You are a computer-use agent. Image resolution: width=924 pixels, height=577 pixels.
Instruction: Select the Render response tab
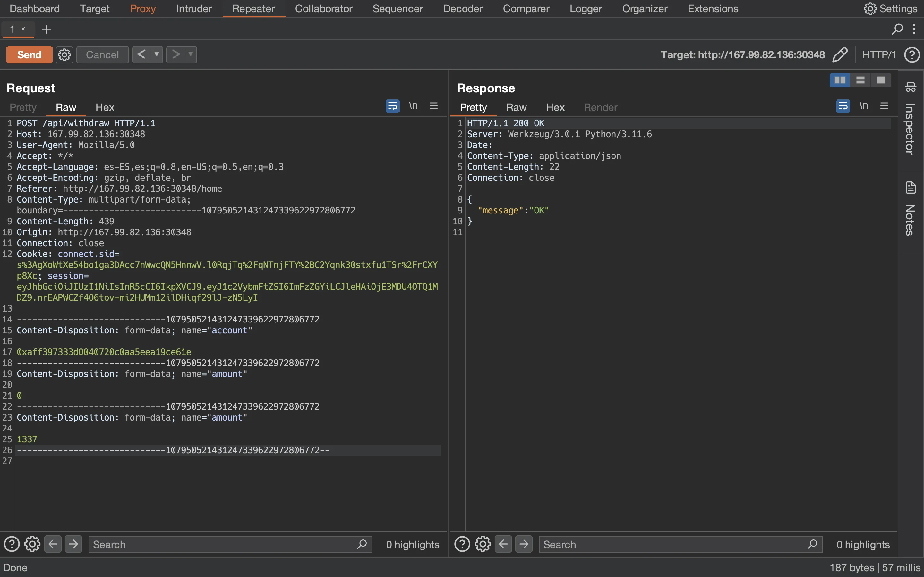click(x=599, y=107)
